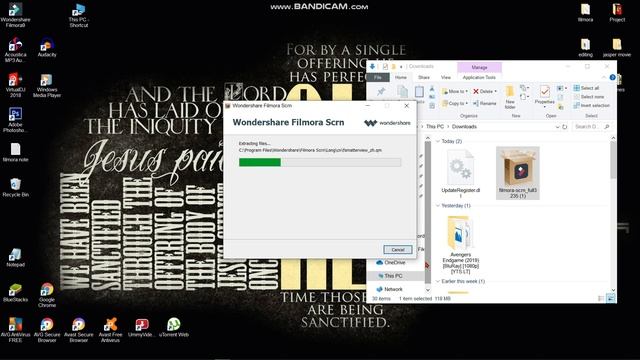640x360 pixels.
Task: Open uTorrent Web desktop shortcut
Action: pos(173,327)
